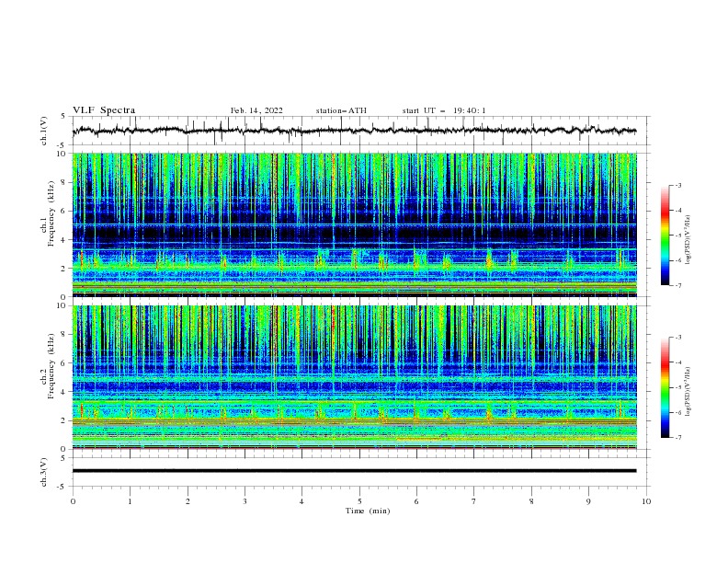Screen dimensions: 728x563
Task: Click the "-3" tick on ch.1 colorbar
Action: pyautogui.click(x=677, y=185)
